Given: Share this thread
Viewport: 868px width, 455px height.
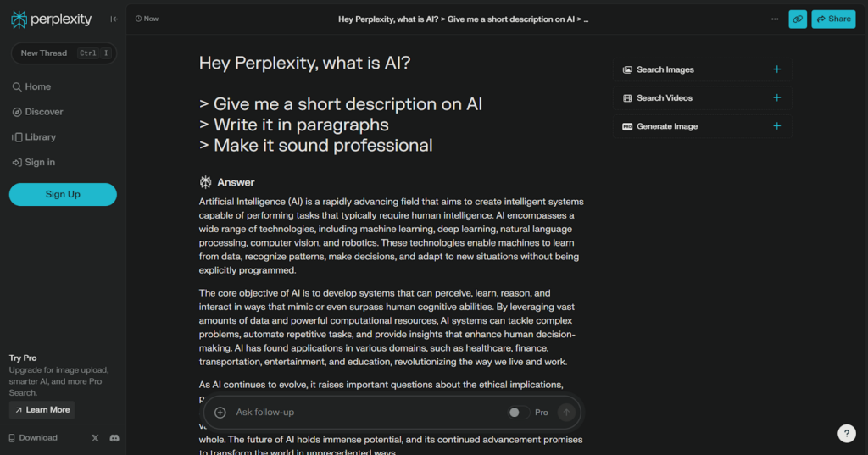Looking at the screenshot, I should click(x=833, y=19).
